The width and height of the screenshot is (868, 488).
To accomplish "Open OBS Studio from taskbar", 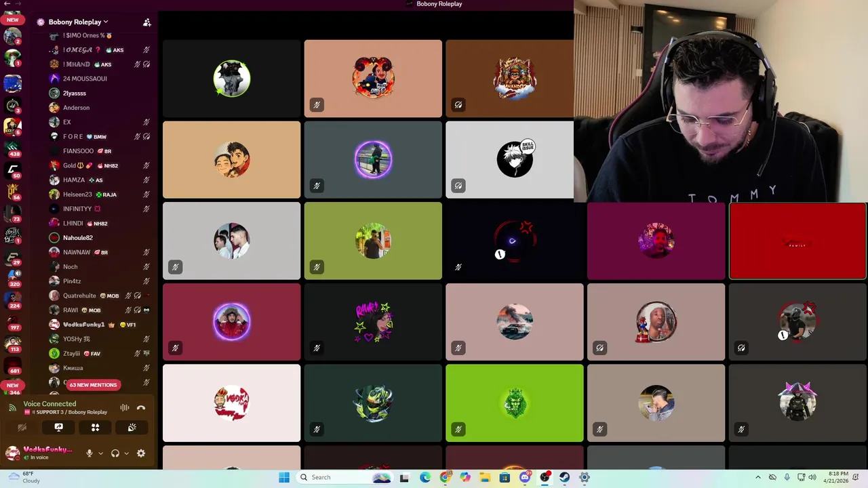I will point(545,477).
